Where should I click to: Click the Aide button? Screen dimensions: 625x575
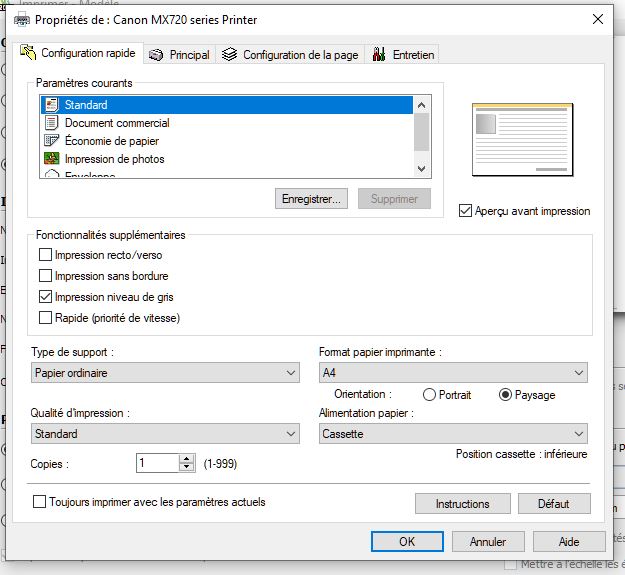(569, 542)
